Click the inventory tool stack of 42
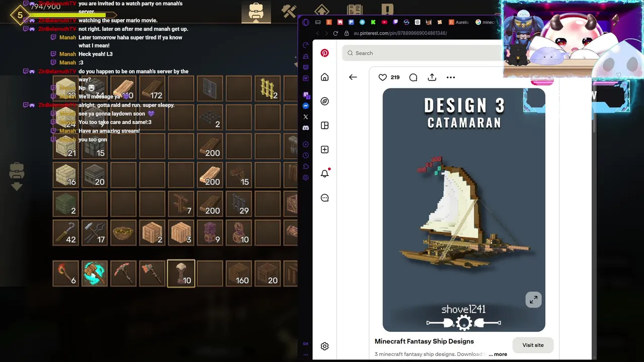Viewport: 644px width, 362px height. pos(66,232)
